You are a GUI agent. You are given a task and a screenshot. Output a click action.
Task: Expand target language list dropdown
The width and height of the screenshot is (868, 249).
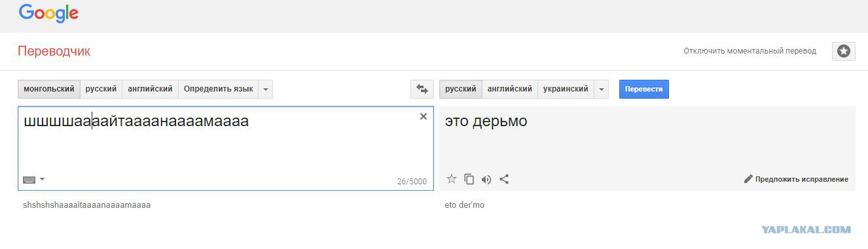[601, 89]
